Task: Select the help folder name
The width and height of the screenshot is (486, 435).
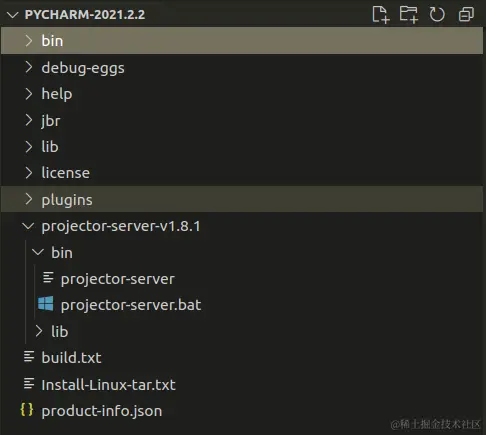Action: tap(57, 94)
